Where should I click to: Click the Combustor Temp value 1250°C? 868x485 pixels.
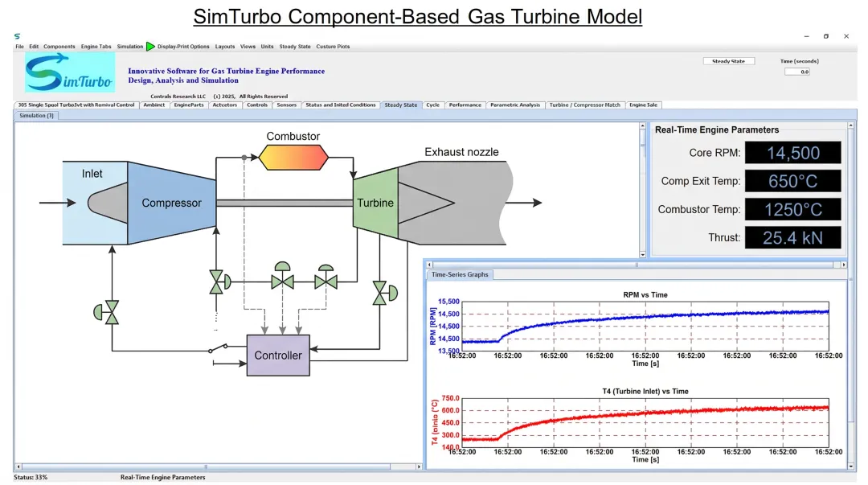[x=792, y=209]
